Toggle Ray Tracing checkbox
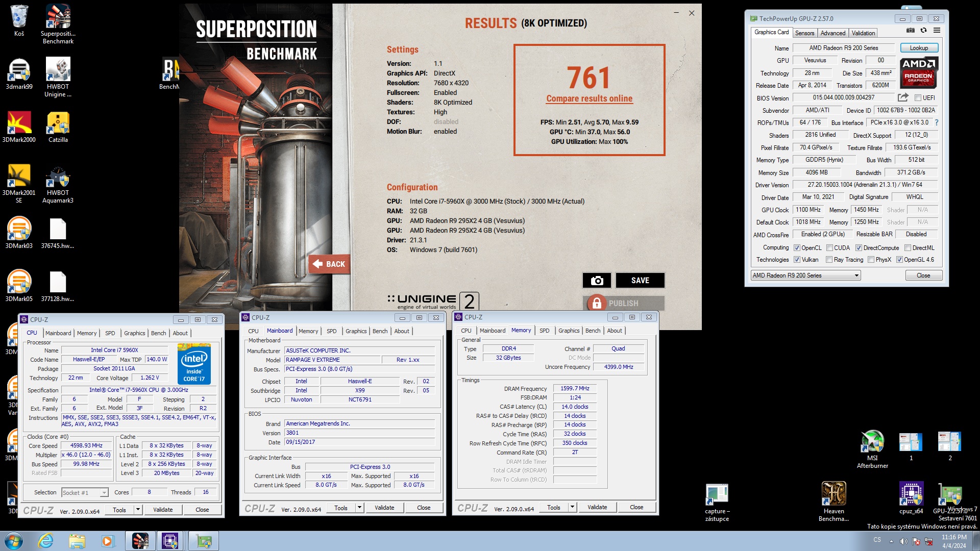This screenshot has width=980, height=551. pos(829,260)
